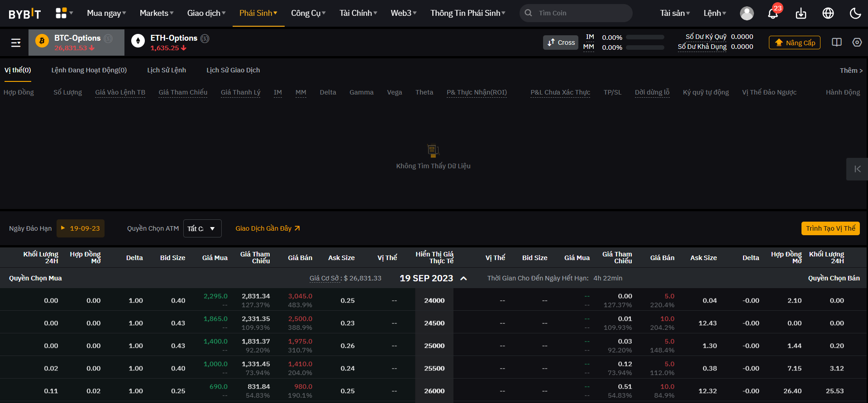Open the hamburger sidebar menu icon
868x403 pixels.
coord(16,43)
